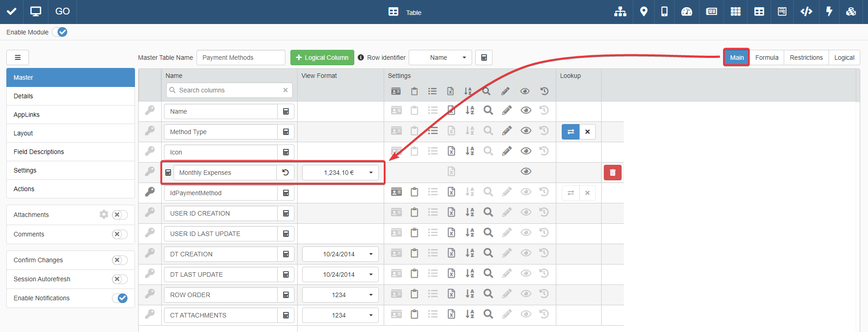Click the hierarchy sitemap icon in top bar
868x332 pixels.
[620, 12]
